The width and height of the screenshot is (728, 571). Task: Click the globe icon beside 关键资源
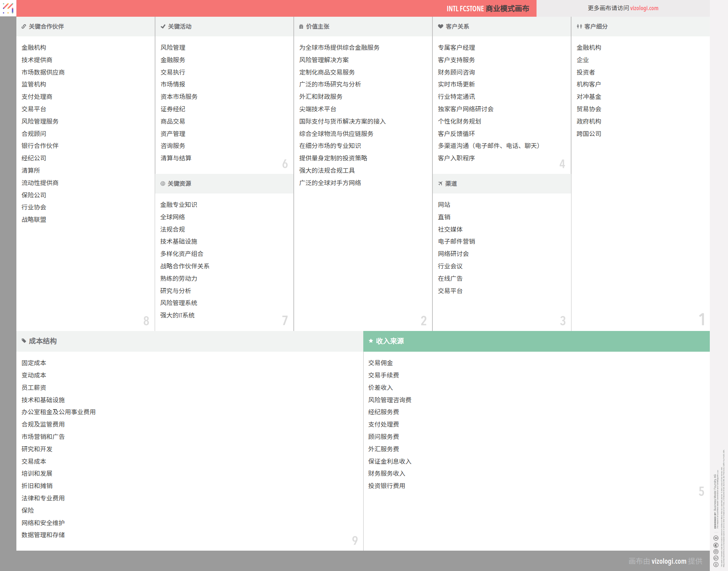point(163,184)
